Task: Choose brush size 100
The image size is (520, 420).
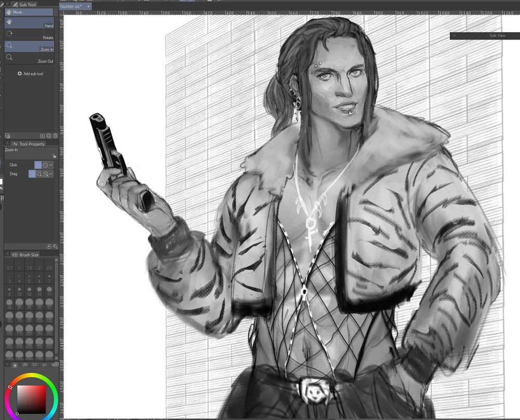Action: coord(40,317)
